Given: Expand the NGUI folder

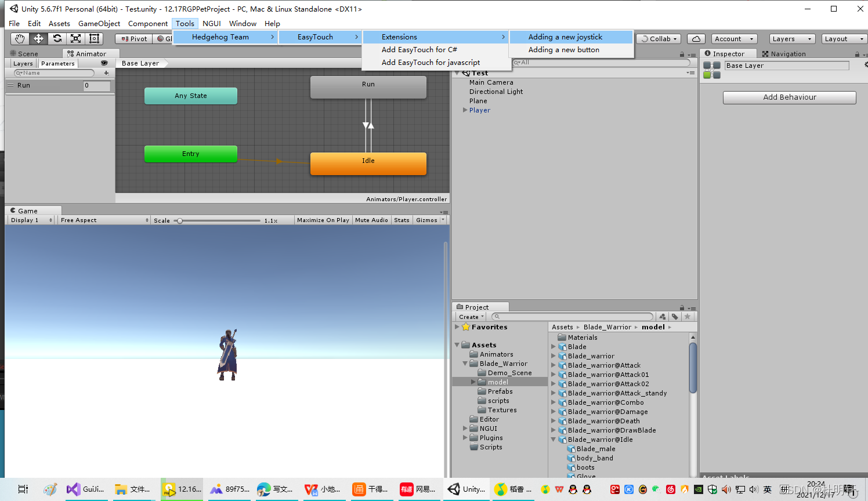Looking at the screenshot, I should 465,429.
